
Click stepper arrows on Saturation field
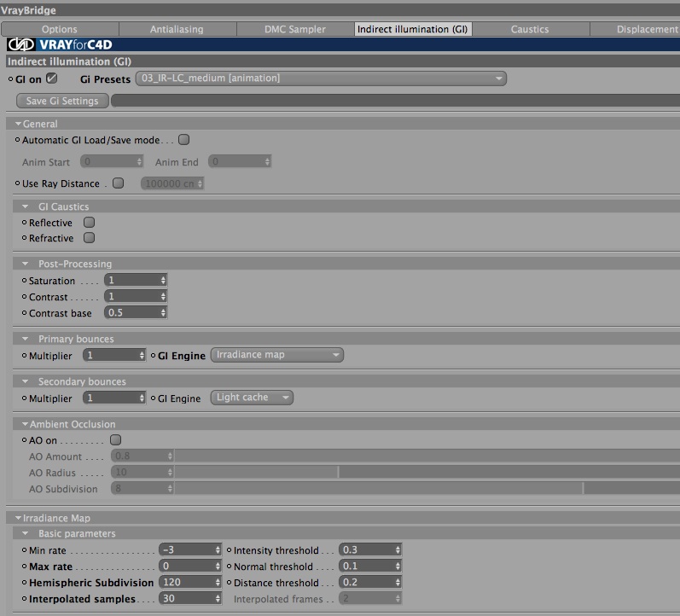[163, 280]
